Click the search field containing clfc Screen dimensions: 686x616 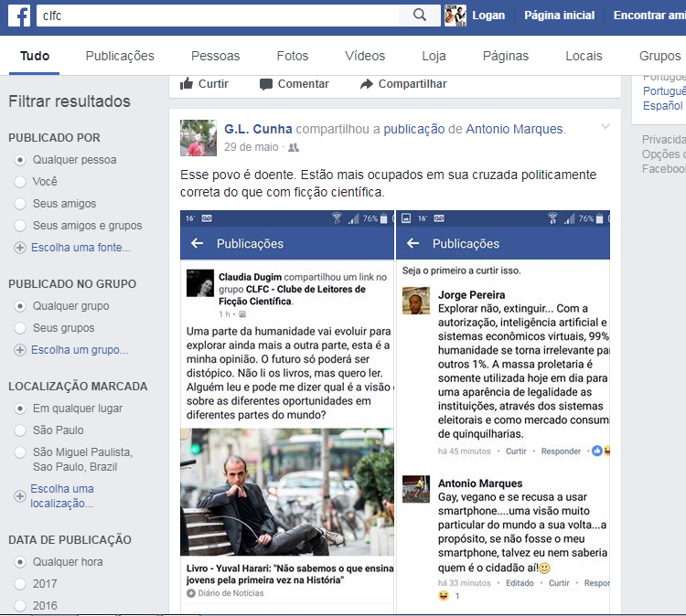coord(218,16)
